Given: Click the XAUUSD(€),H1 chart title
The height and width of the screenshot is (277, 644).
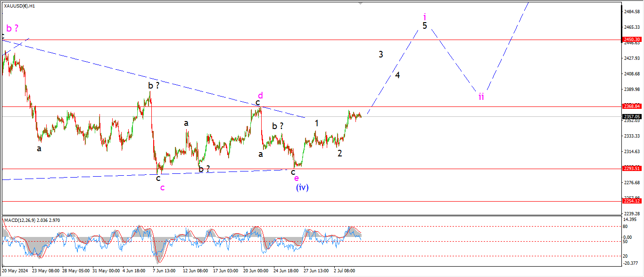Looking at the screenshot, I should click(19, 6).
